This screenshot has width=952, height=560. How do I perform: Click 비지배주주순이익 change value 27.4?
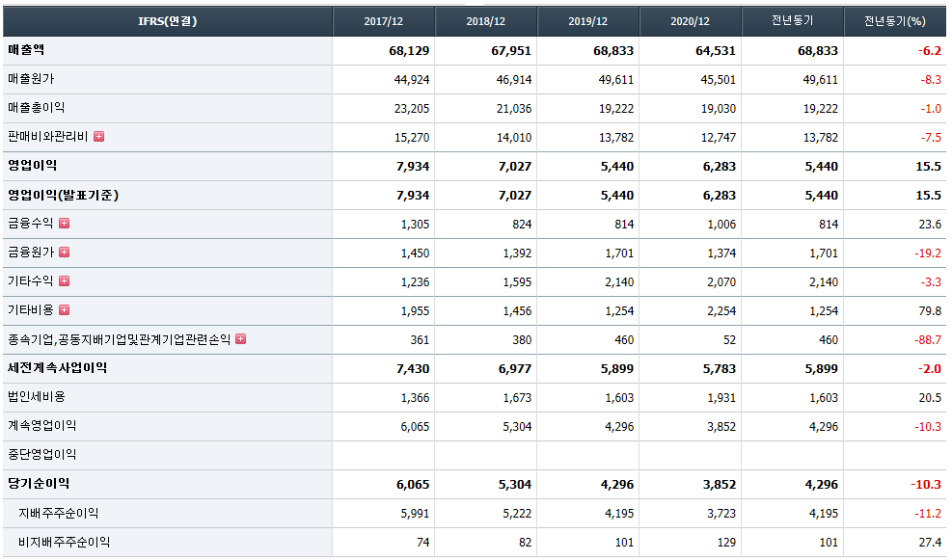click(x=930, y=543)
